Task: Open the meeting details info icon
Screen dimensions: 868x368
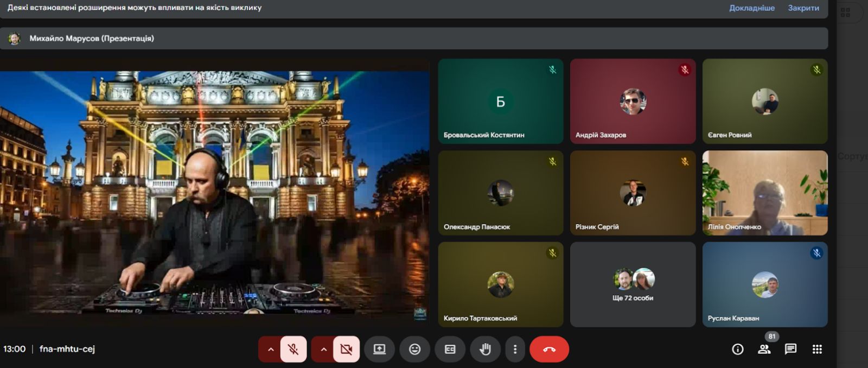Action: 737,349
